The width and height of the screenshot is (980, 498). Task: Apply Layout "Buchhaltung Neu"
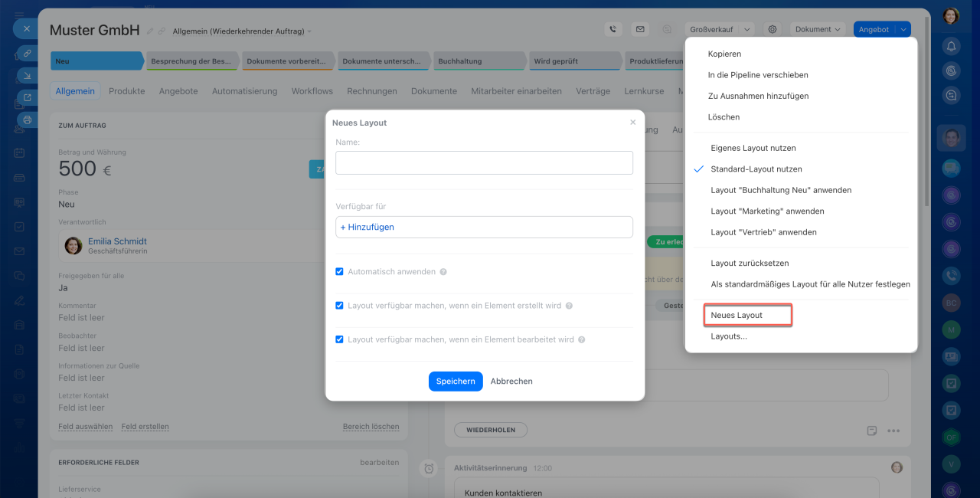(x=781, y=190)
